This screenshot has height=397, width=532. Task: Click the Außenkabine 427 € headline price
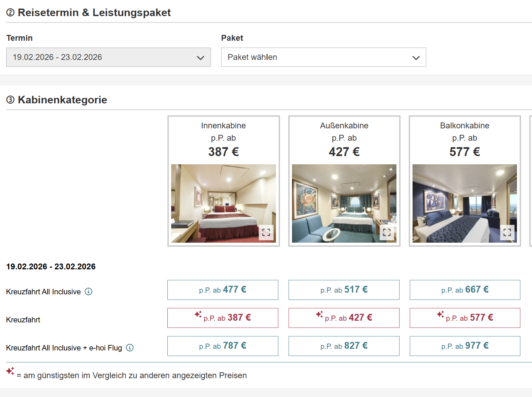click(344, 152)
